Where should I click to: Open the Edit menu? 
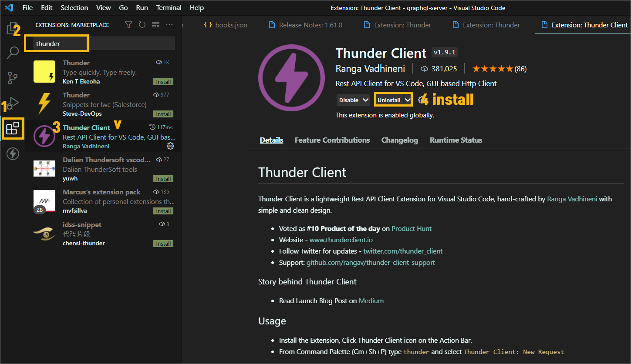47,7
